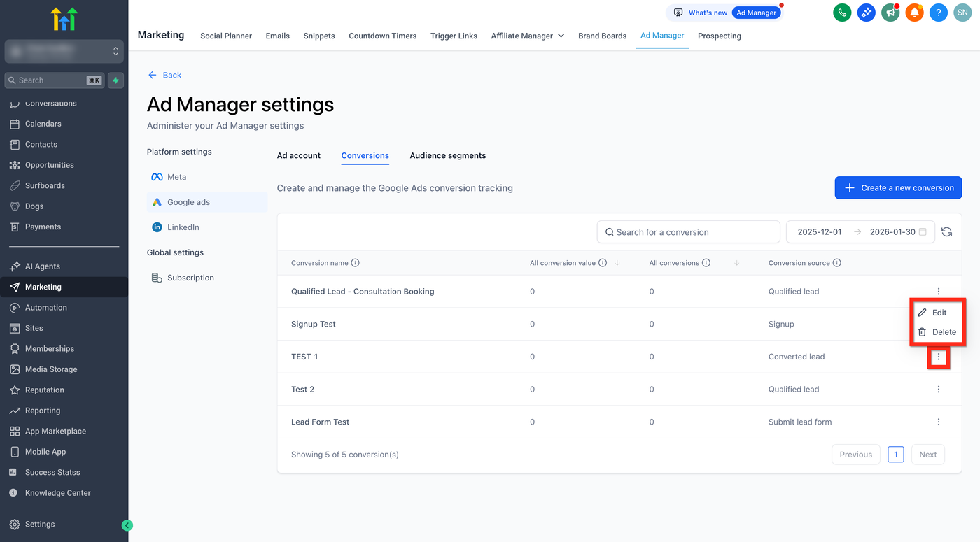Viewport: 980px width, 542px height.
Task: Collapse the sidebar with green arrow toggle
Action: pyautogui.click(x=127, y=525)
